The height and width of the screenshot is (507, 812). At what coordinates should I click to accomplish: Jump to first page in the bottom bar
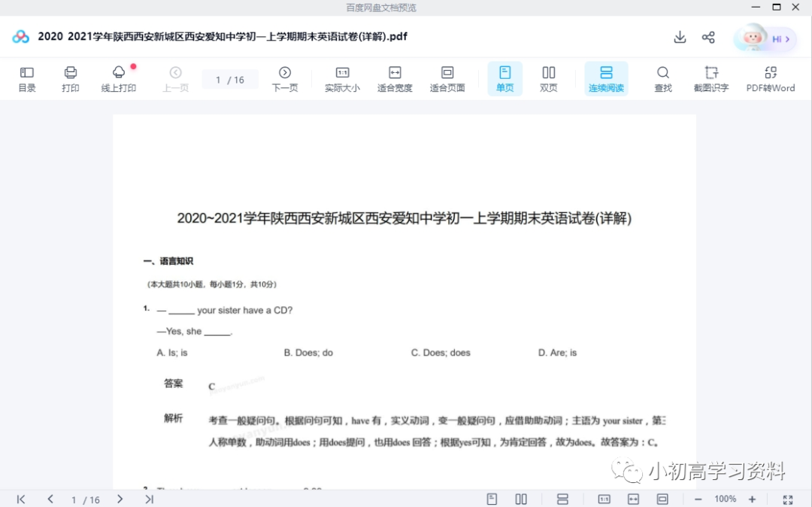[x=21, y=499]
